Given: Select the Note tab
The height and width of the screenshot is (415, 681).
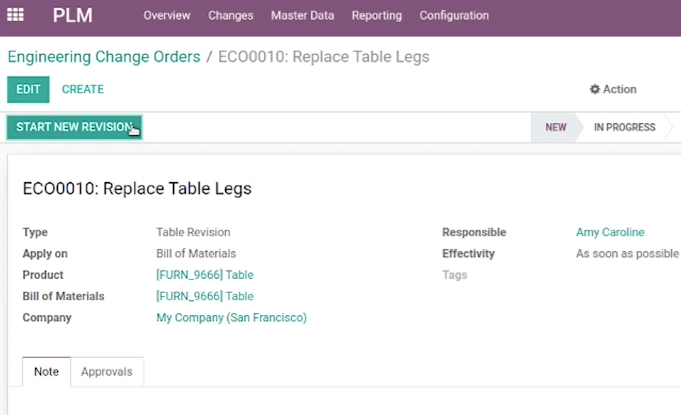Looking at the screenshot, I should [46, 372].
